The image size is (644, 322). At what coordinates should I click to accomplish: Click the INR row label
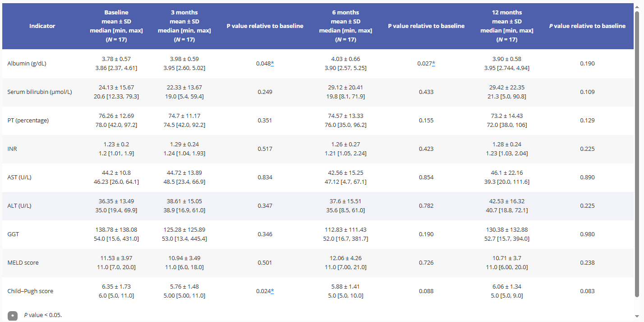click(12, 149)
